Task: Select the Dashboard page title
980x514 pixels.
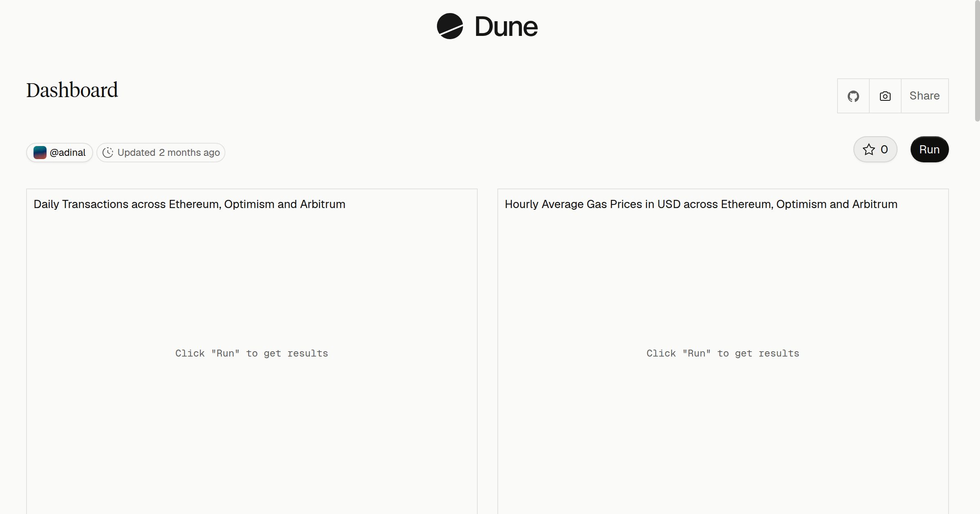Action: tap(72, 90)
